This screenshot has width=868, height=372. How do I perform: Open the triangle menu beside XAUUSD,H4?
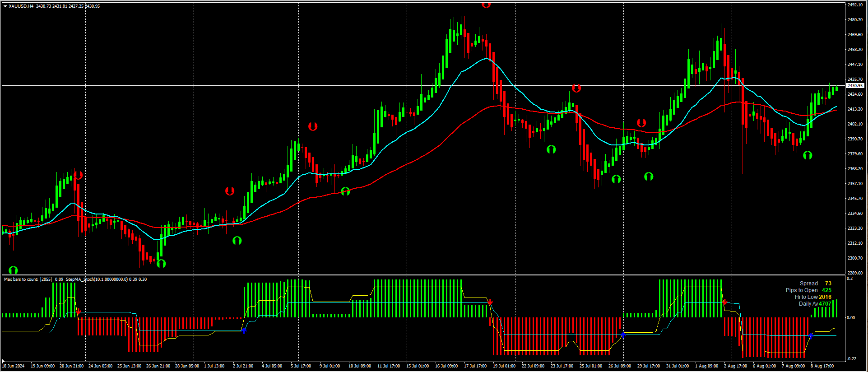pyautogui.click(x=5, y=6)
